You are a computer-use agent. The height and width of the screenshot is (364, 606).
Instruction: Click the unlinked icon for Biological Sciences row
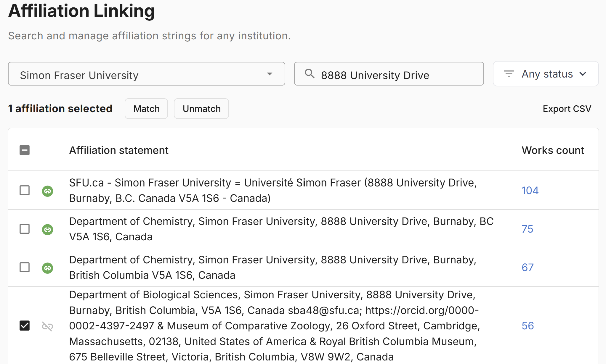47,326
